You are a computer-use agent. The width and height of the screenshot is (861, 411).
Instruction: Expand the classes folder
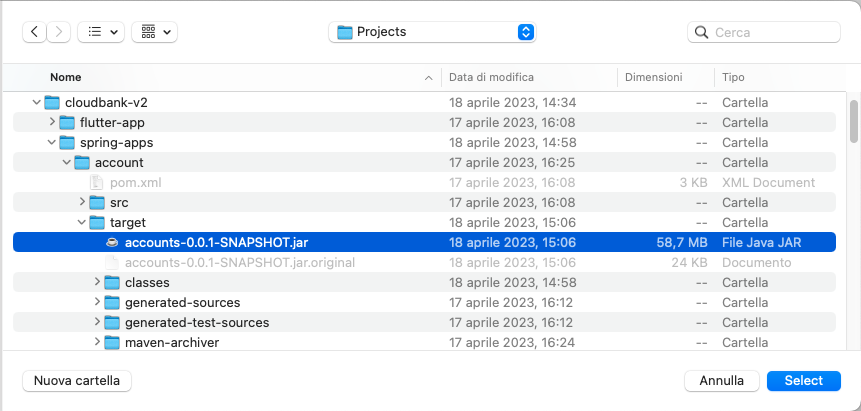[x=97, y=282]
